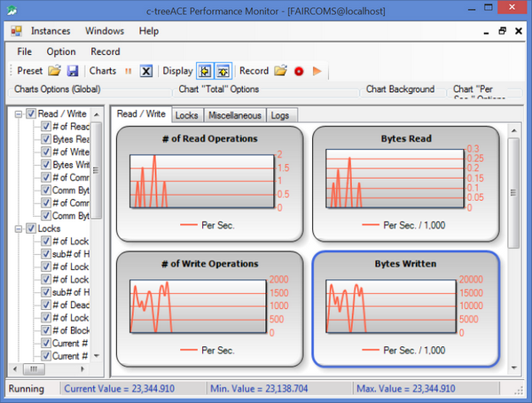
Task: Collapse the Read / Write tree node
Action: [x=19, y=113]
